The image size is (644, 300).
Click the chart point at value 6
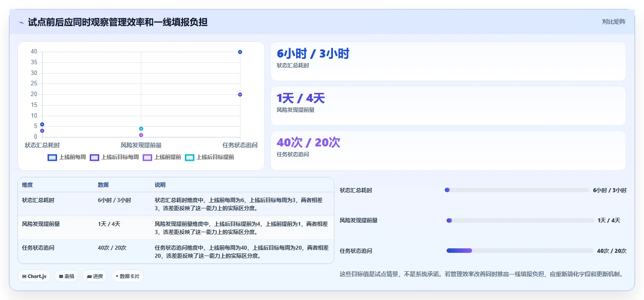tap(42, 124)
